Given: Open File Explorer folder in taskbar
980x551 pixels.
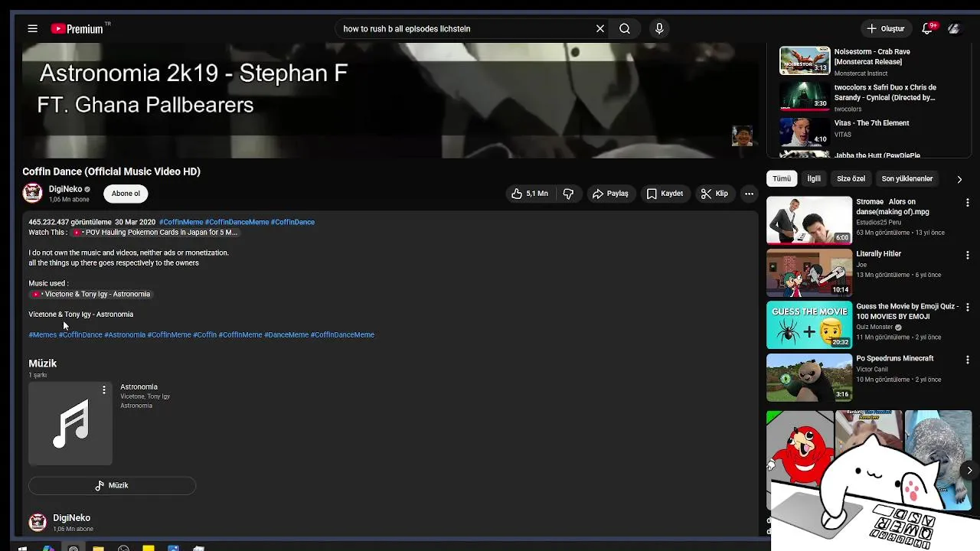Looking at the screenshot, I should [x=98, y=547].
